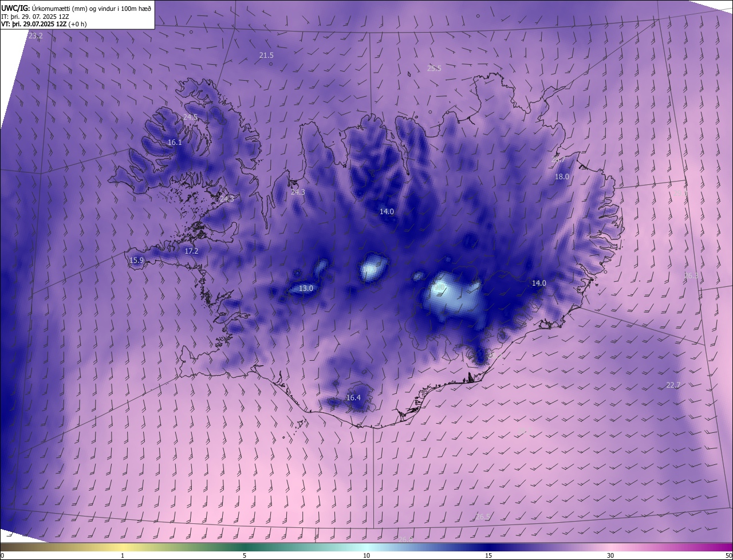Click the color scale tick label 15
733x560 pixels.
488,556
